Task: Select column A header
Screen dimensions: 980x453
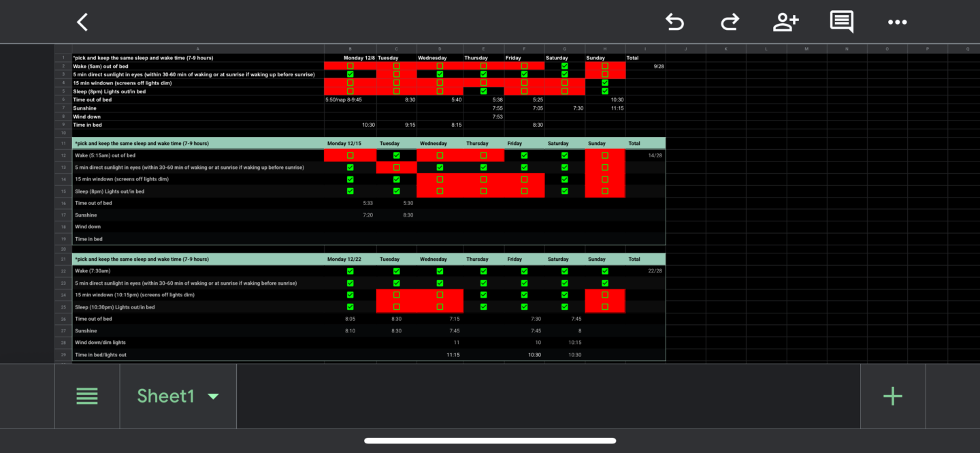Action: [x=198, y=49]
